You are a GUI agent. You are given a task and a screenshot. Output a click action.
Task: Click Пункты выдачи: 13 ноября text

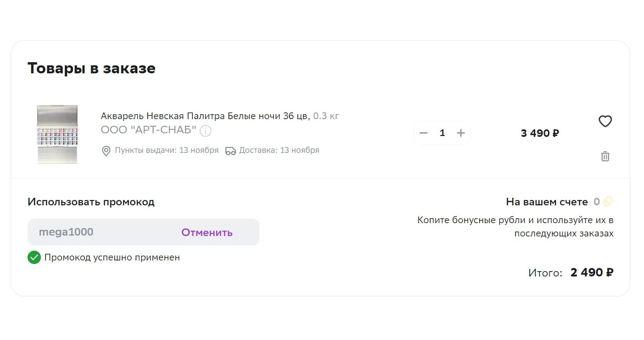[x=167, y=150]
